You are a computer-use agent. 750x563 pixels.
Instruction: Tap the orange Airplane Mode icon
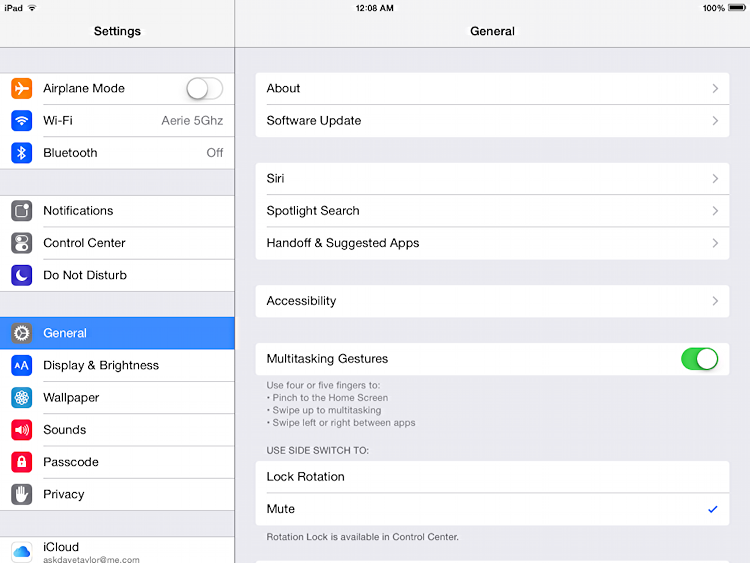pyautogui.click(x=22, y=88)
